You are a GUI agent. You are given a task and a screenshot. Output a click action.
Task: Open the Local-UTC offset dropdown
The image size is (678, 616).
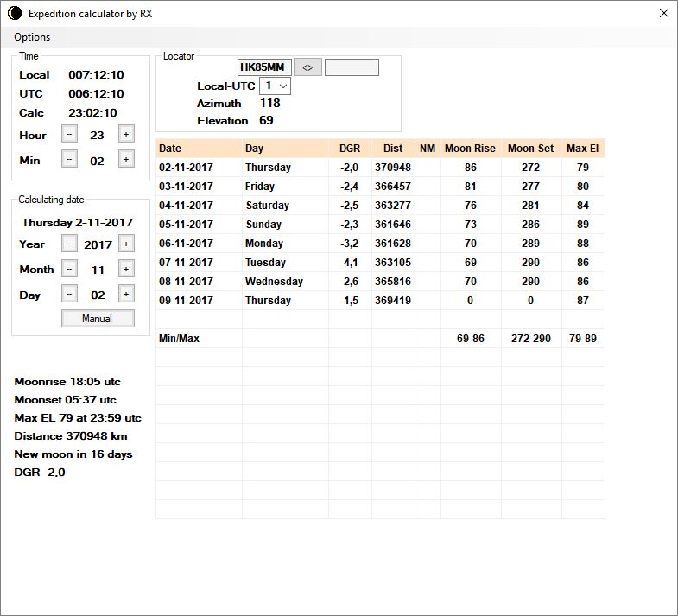(x=276, y=86)
